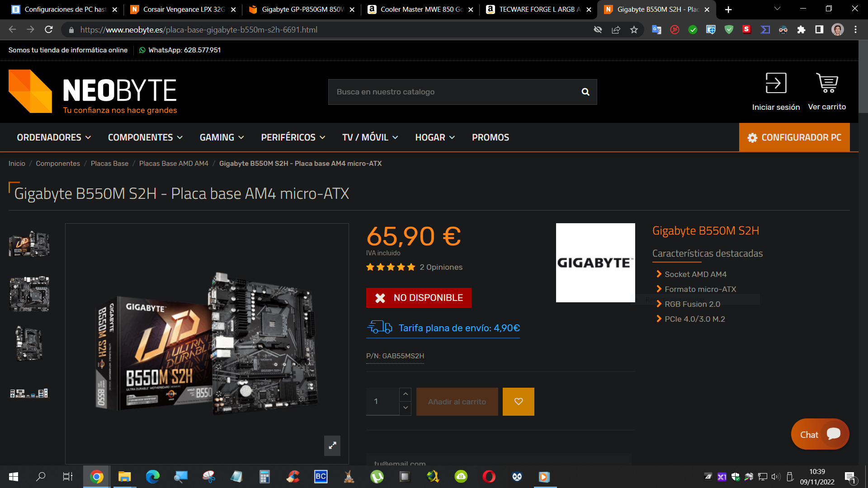Open the Chat bubble widget

coord(820,434)
